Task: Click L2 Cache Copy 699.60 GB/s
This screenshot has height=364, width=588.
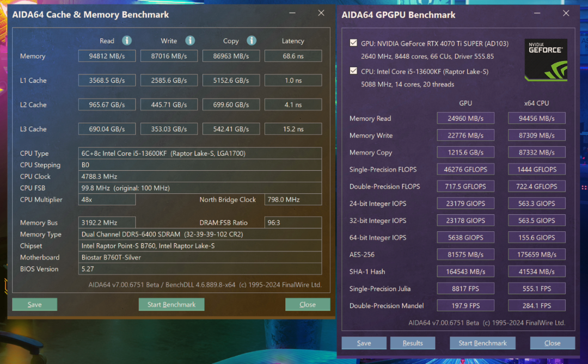Action: click(231, 104)
